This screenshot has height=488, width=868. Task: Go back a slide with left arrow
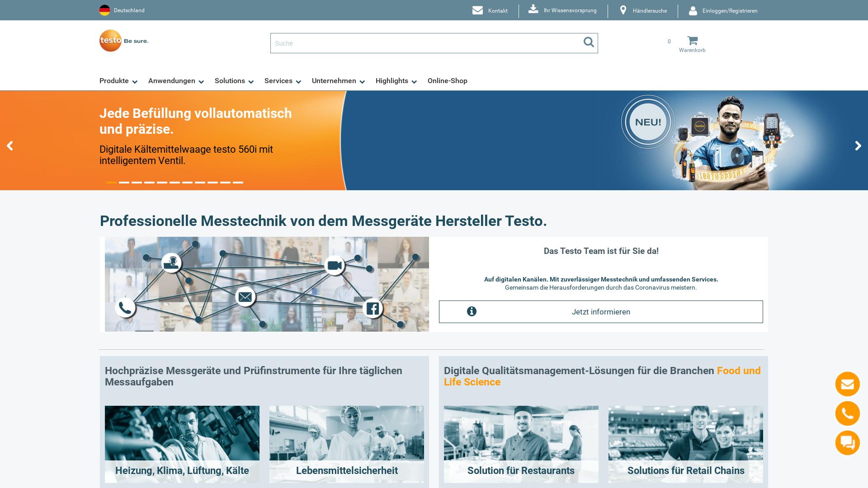[x=10, y=145]
